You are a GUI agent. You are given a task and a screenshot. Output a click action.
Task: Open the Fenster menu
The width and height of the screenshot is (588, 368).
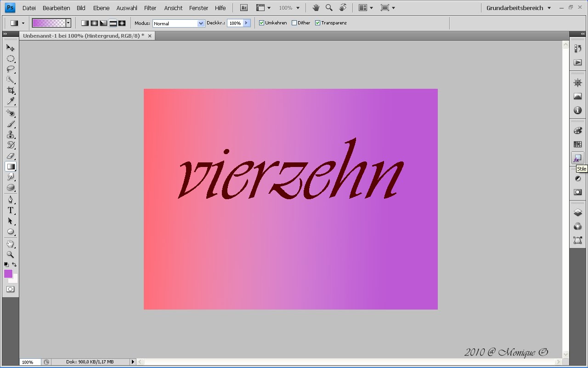click(x=199, y=8)
